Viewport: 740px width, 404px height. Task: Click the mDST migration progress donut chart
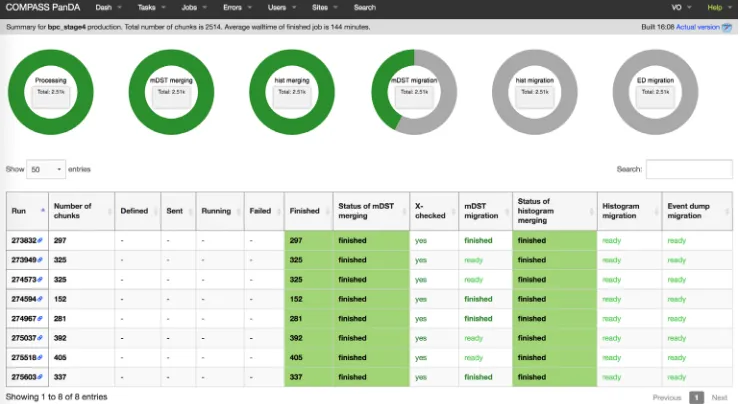point(414,92)
